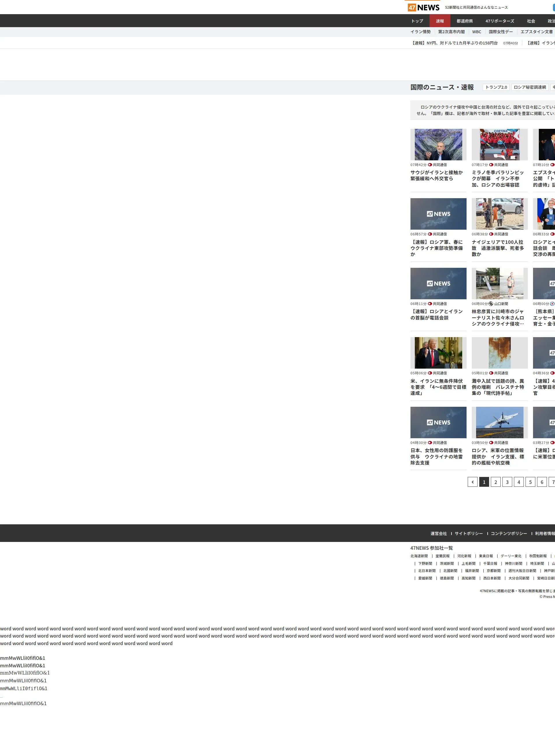Click the 47NEWS logo

click(423, 8)
